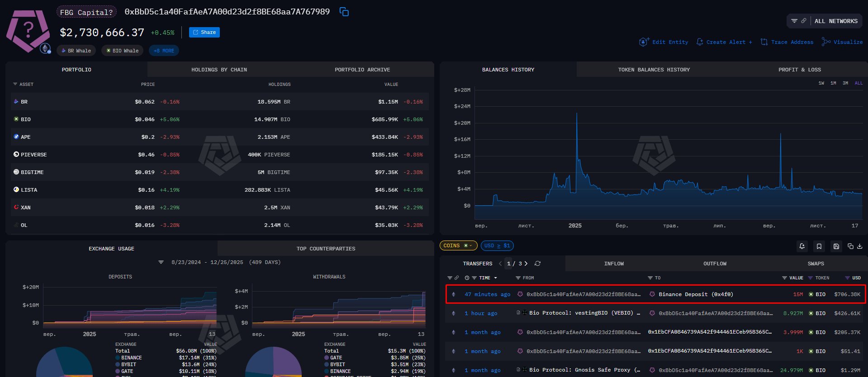Open the All Networks filter selector

824,21
